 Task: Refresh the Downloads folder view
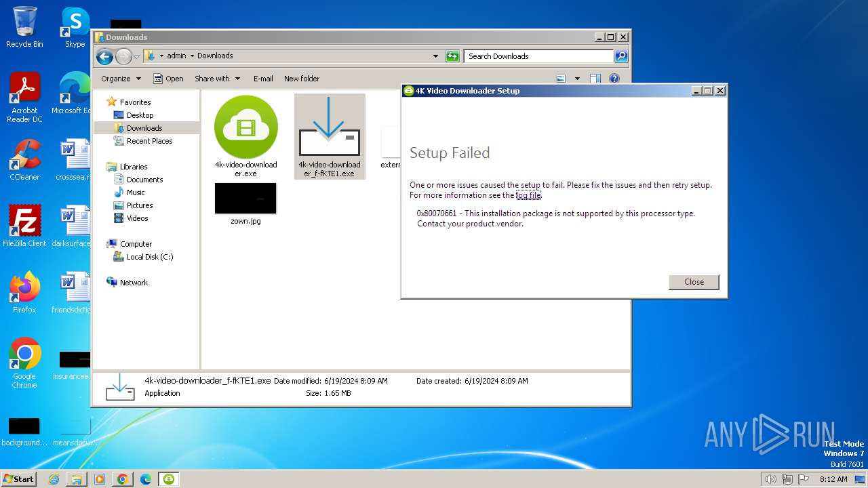[452, 56]
